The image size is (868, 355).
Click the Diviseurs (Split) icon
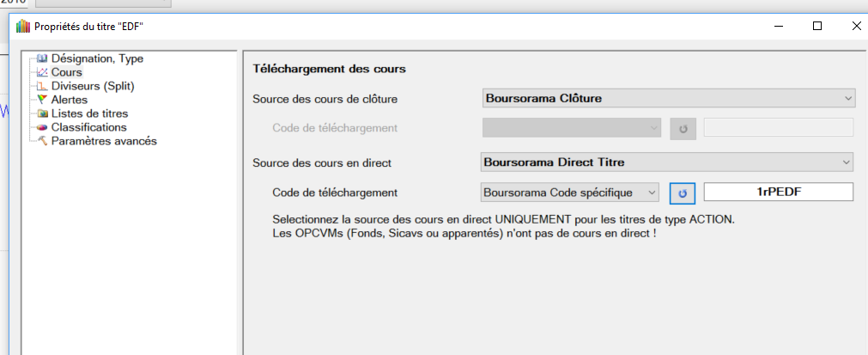(x=42, y=86)
